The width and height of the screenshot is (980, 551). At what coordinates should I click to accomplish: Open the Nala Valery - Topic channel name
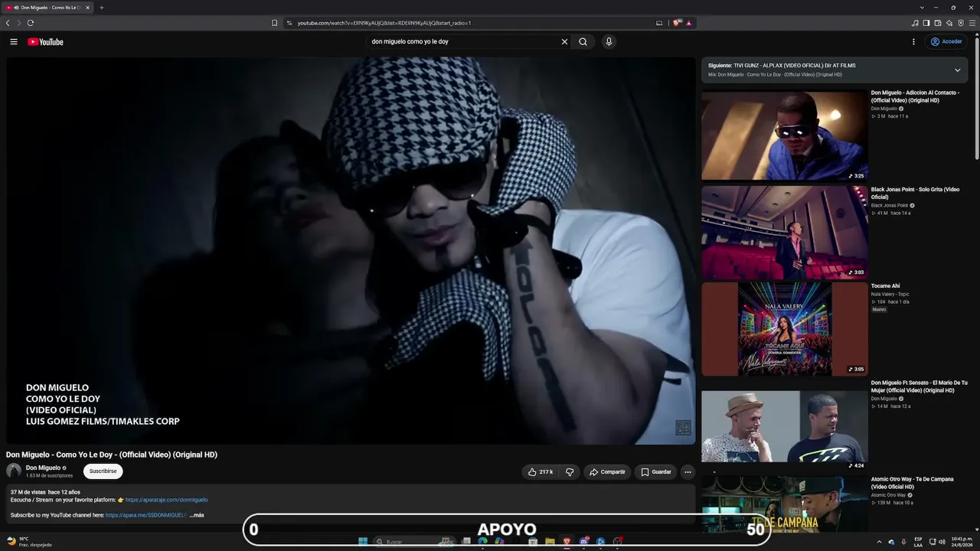point(890,294)
